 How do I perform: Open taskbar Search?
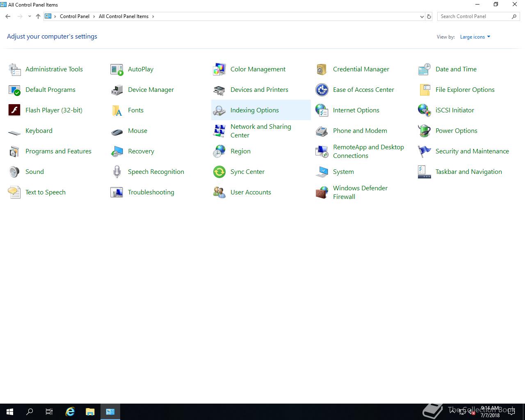[30, 412]
